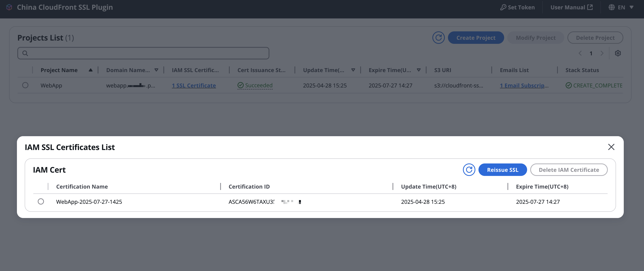
Task: Click Certification Name column header
Action: (x=82, y=187)
